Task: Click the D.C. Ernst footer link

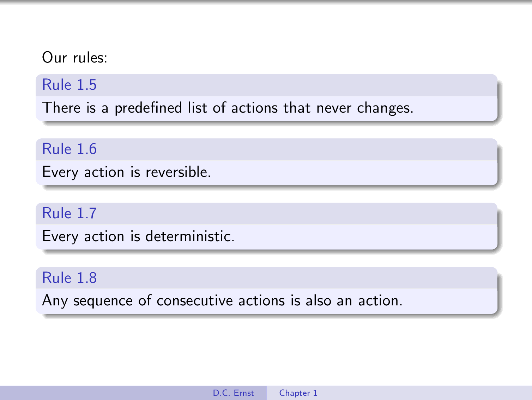Action: tap(233, 393)
